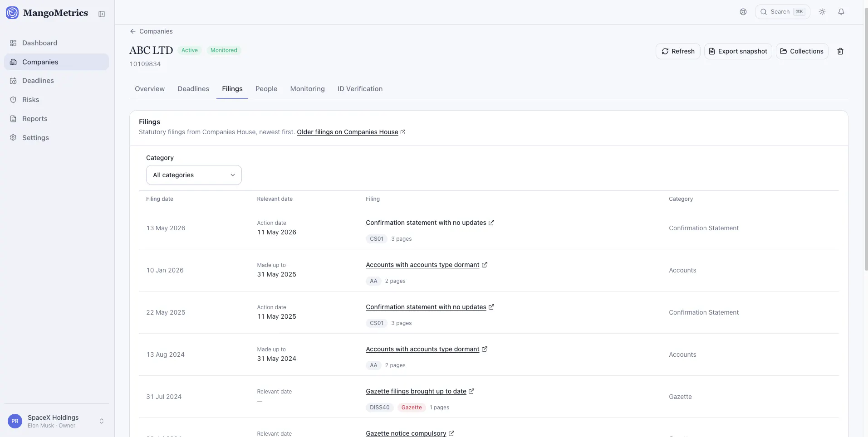868x437 pixels.
Task: Click the Dashboard grid icon
Action: (x=13, y=43)
